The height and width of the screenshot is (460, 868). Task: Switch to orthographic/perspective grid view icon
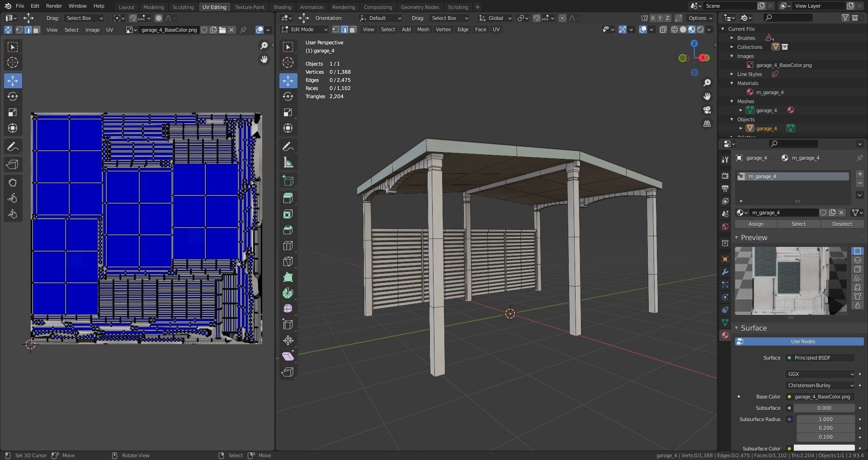point(707,123)
